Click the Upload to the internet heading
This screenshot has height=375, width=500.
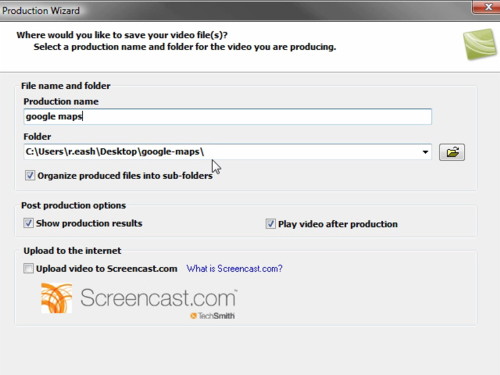tap(72, 251)
